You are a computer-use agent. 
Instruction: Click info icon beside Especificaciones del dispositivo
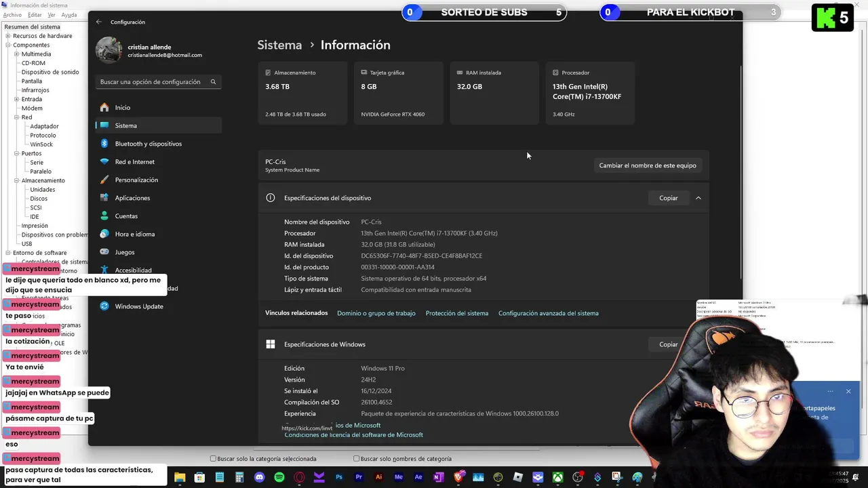pos(271,198)
